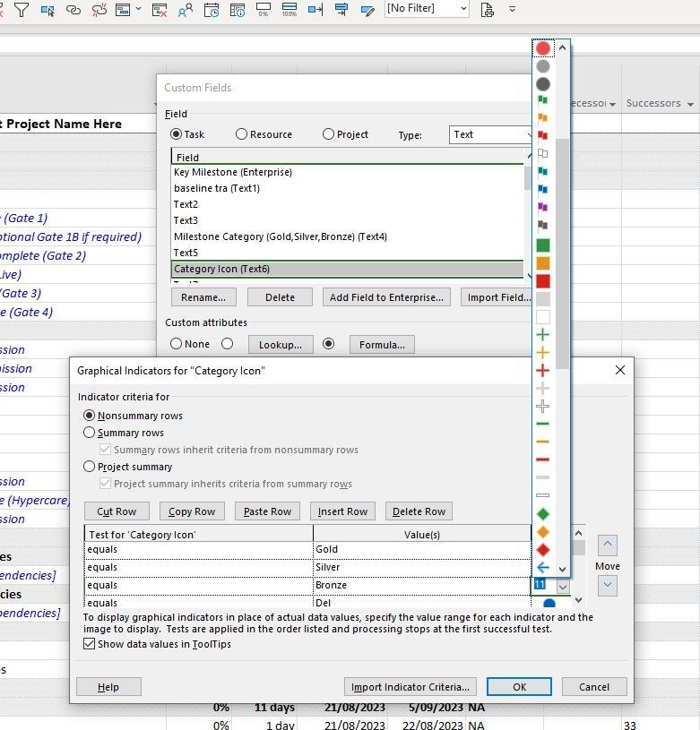This screenshot has width=700, height=730.
Task: Click the Link Tasks chain icon
Action: 73,9
